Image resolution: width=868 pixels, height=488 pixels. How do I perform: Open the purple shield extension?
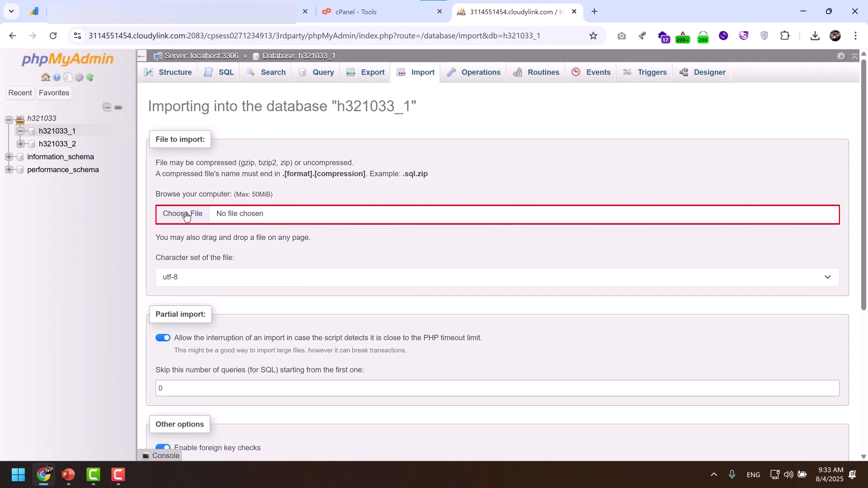tap(744, 36)
